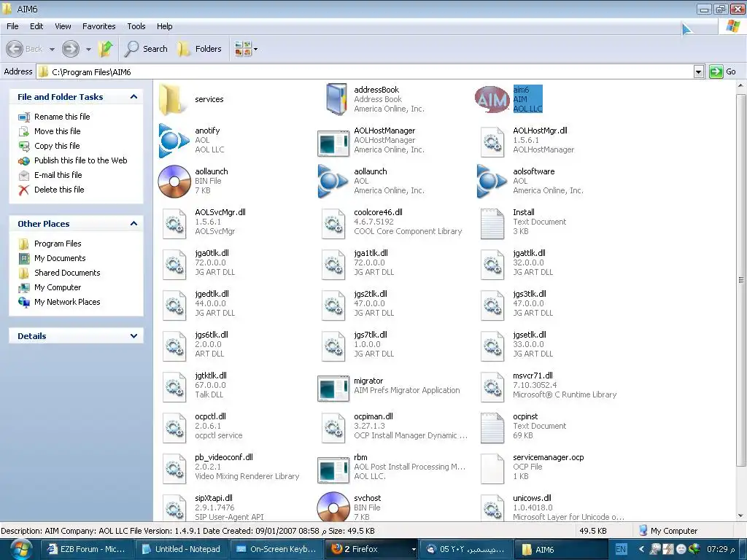Go to Shared Documents in Other Places
Screen dimensions: 747x560
pos(67,273)
